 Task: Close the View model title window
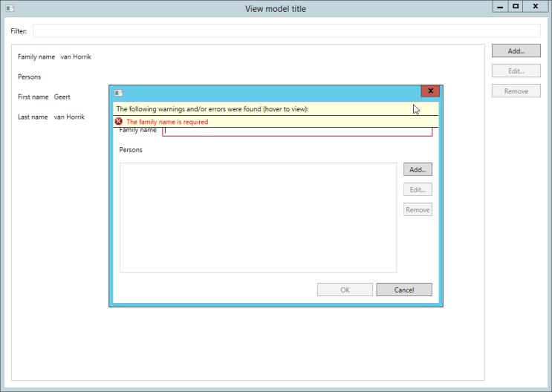click(536, 7)
